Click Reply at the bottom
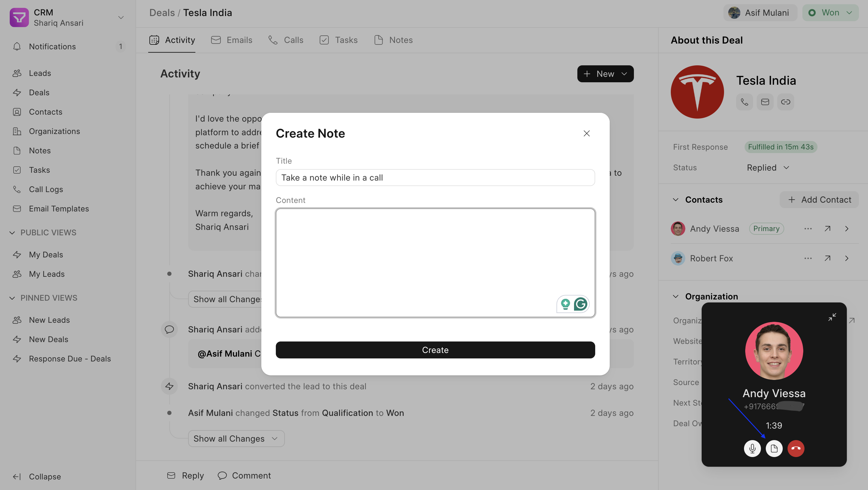 [x=185, y=475]
